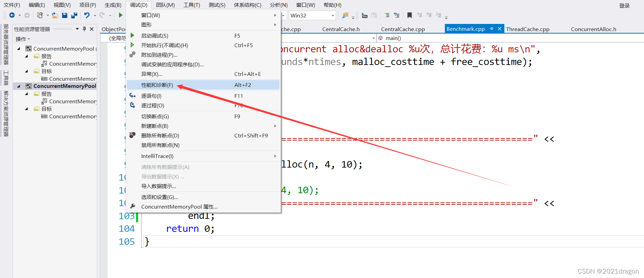Choose 逐语句(I) step into item

click(x=203, y=96)
